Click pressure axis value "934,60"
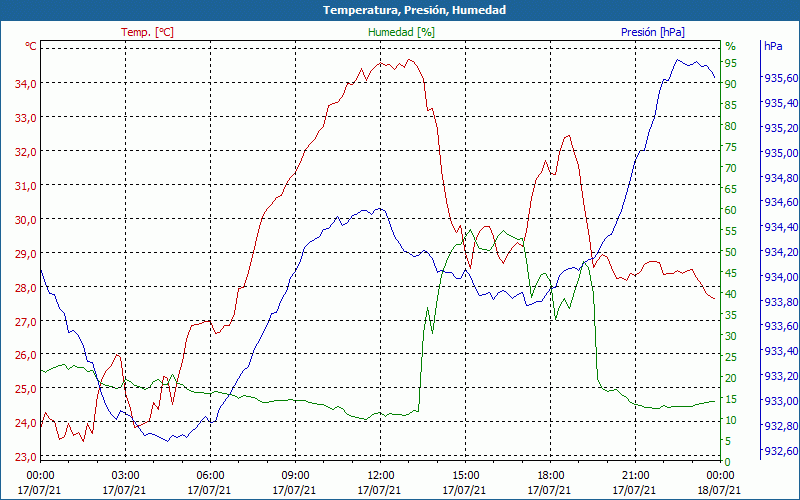Screen dimensions: 800x500 (x=781, y=203)
